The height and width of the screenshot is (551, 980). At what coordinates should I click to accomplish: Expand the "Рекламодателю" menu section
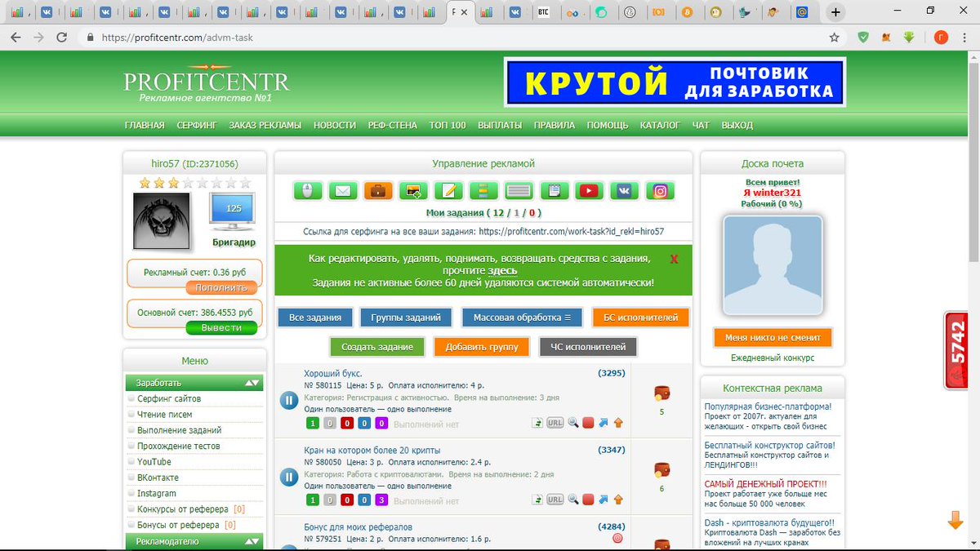tap(253, 541)
